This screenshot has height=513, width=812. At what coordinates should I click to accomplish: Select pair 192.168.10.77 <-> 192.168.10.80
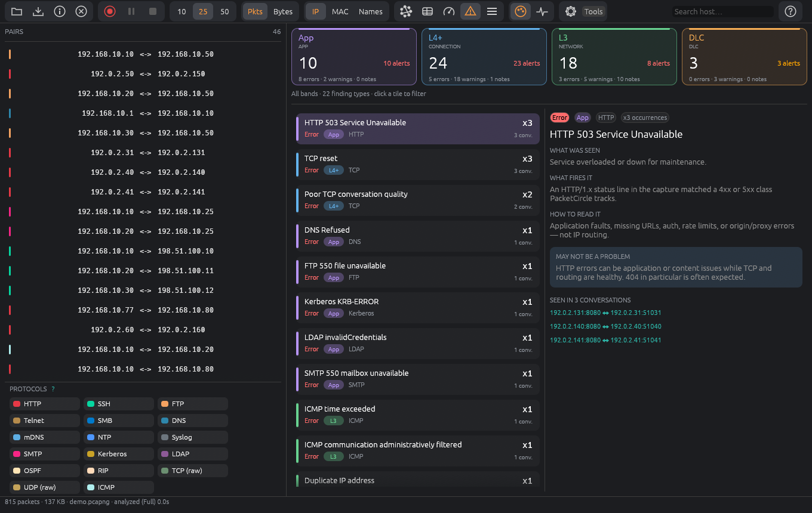tap(143, 310)
